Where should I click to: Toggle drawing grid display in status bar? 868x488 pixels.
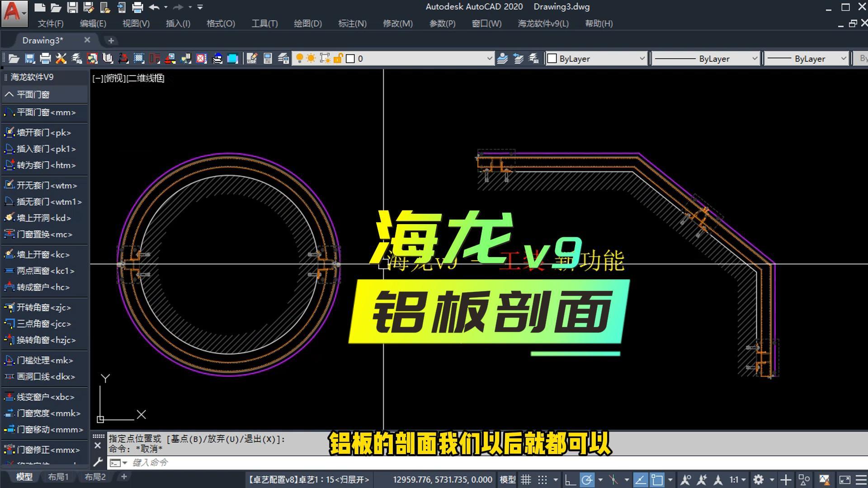click(526, 480)
